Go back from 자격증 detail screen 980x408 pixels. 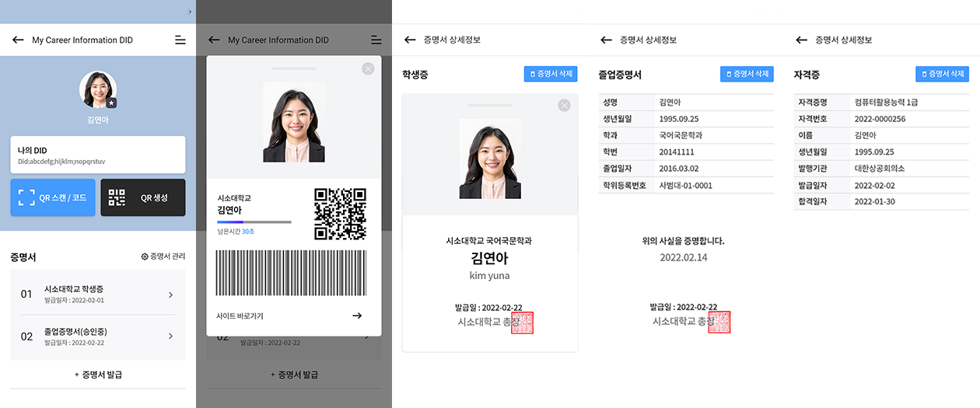click(x=802, y=40)
